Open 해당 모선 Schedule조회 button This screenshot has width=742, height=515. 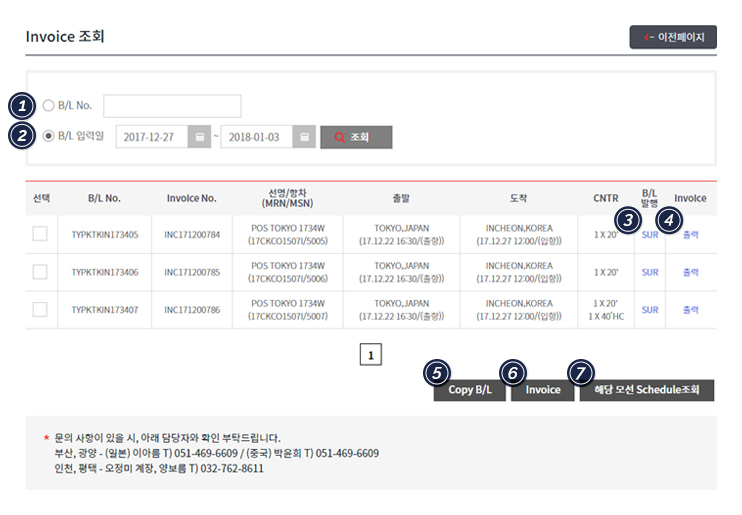tap(647, 390)
